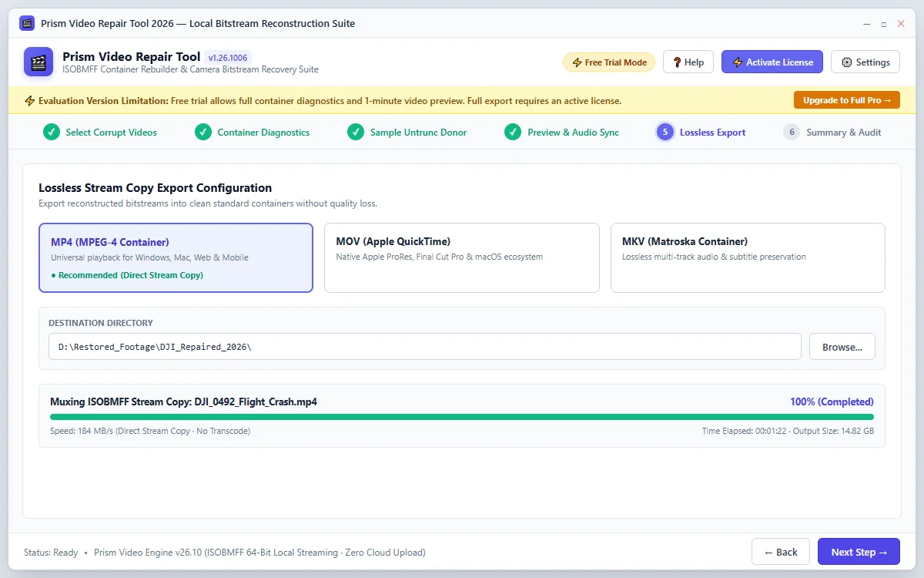Choose the MP4 (MPEG-4 Container) format
924x578 pixels.
tap(176, 258)
